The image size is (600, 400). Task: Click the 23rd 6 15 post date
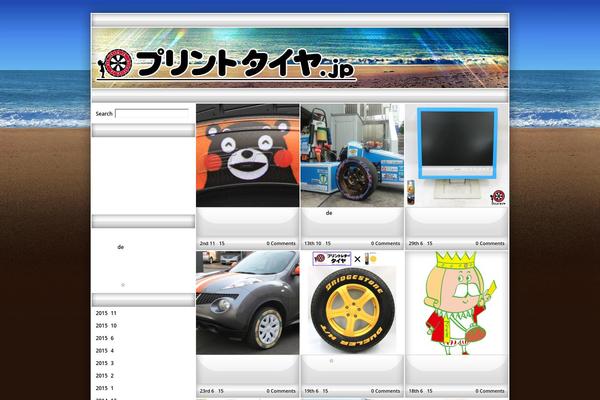tap(212, 391)
